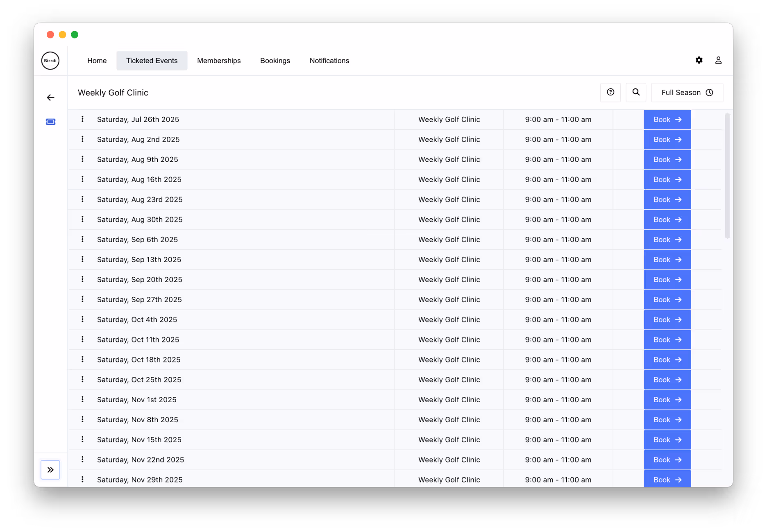Open row menu for Aug 2nd 2025
767x532 pixels.
click(82, 139)
